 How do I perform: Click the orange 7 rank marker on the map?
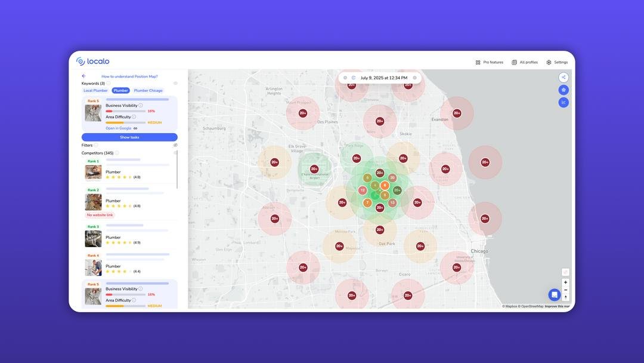(367, 202)
